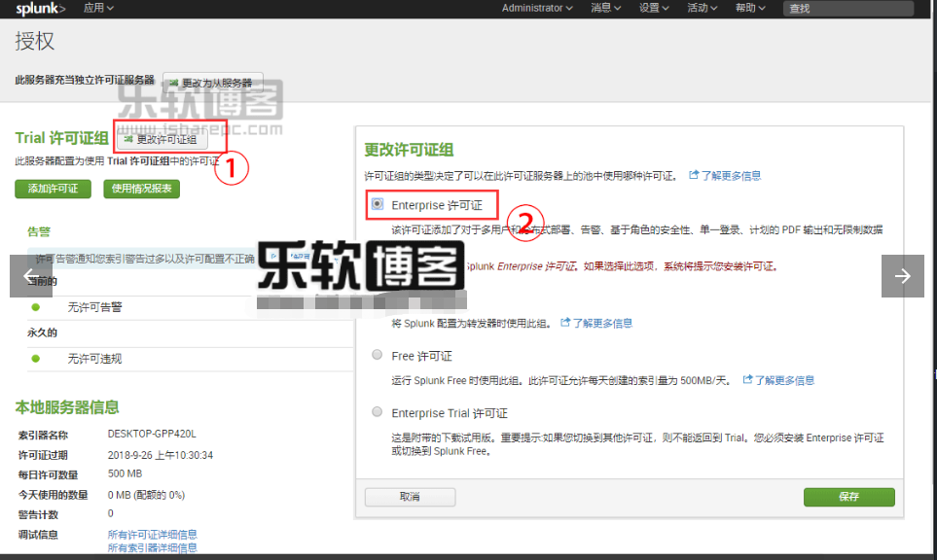937x560 pixels.
Task: Open the 消息 dropdown menu
Action: [605, 8]
